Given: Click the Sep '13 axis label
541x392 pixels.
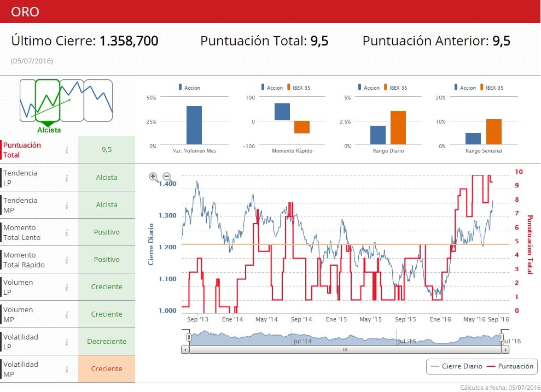Looking at the screenshot, I should [x=197, y=319].
